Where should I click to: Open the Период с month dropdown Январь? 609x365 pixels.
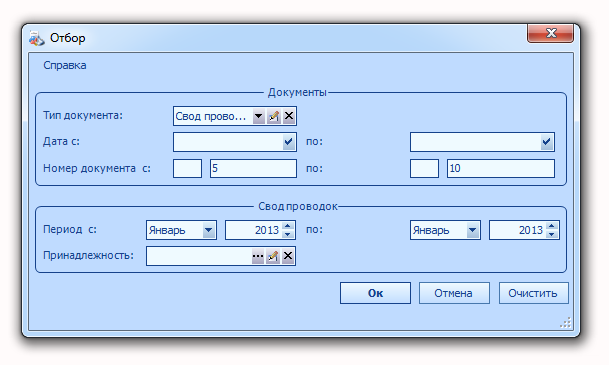[x=208, y=230]
